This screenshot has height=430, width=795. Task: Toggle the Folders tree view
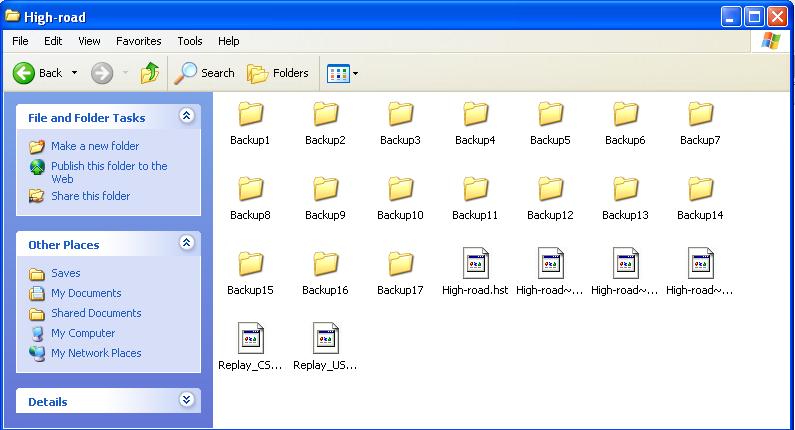pos(278,73)
